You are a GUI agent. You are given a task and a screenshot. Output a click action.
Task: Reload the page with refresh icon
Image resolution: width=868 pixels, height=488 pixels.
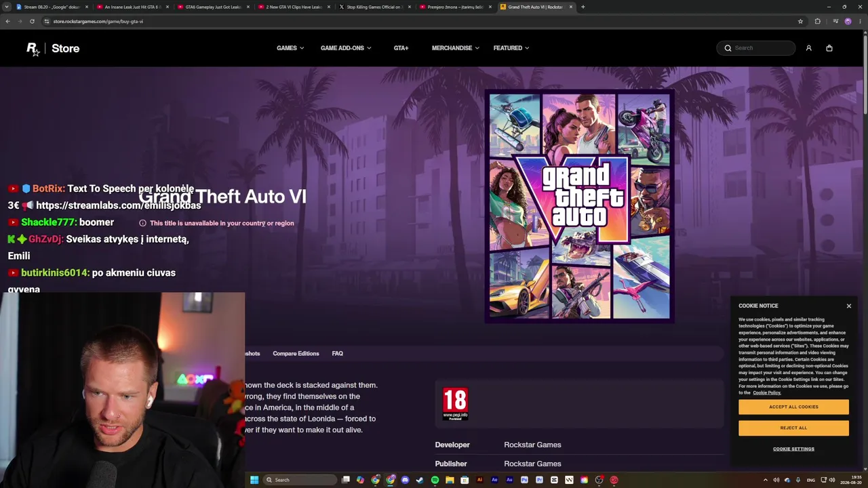32,21
